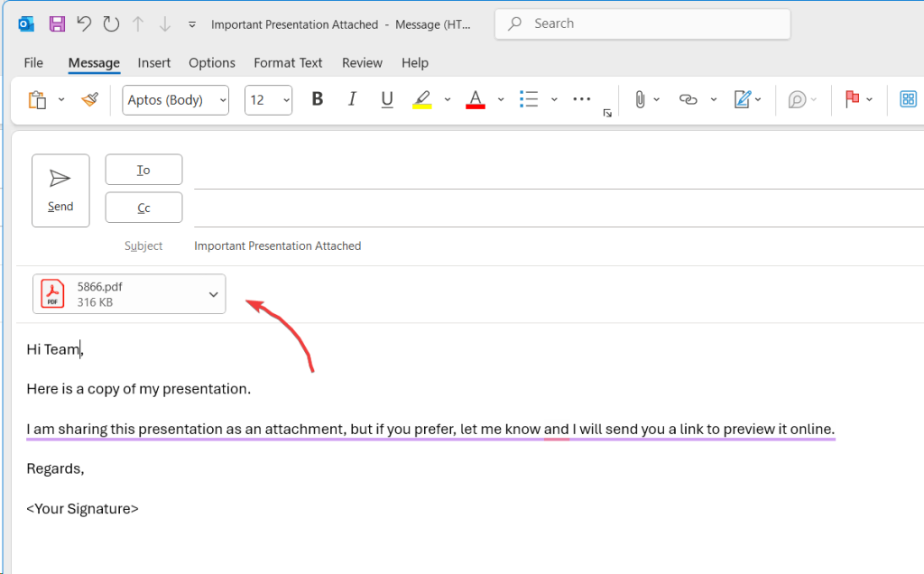Toggle bold formatting

click(x=317, y=99)
